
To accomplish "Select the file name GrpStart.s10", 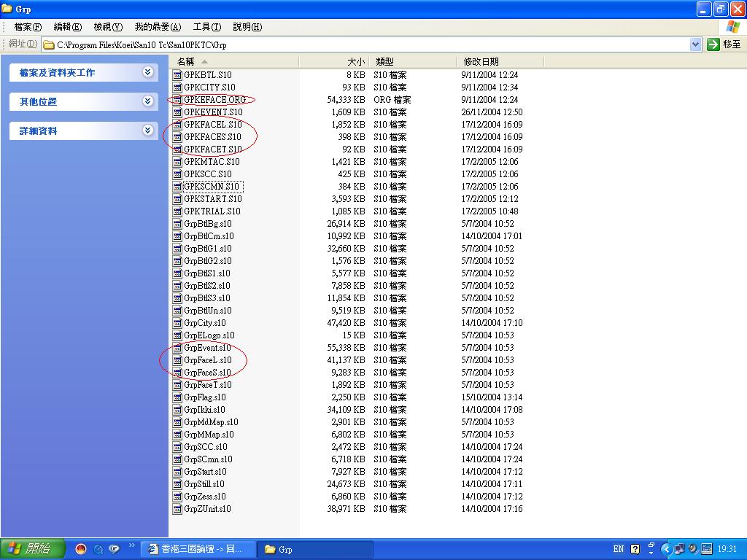I will (x=205, y=472).
